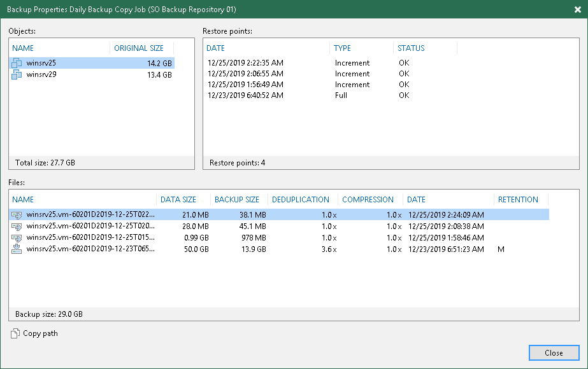Click the Copy path link
The height and width of the screenshot is (369, 588).
(x=40, y=333)
